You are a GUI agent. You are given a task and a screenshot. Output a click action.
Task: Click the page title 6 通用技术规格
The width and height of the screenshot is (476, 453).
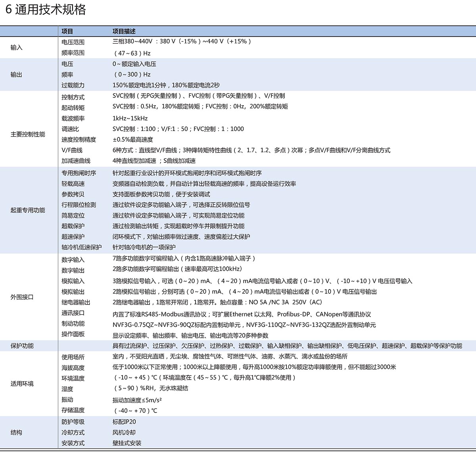pyautogui.click(x=46, y=10)
